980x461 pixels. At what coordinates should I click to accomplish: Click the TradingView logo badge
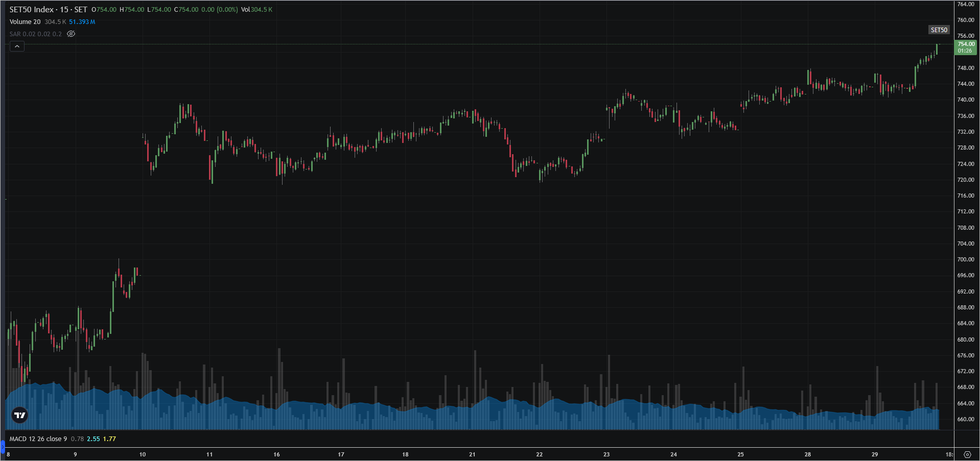(20, 415)
